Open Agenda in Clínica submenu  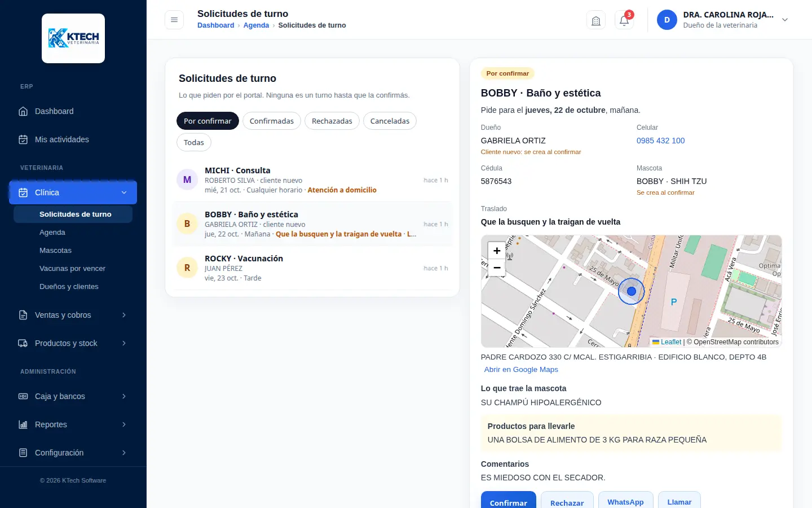coord(73,232)
